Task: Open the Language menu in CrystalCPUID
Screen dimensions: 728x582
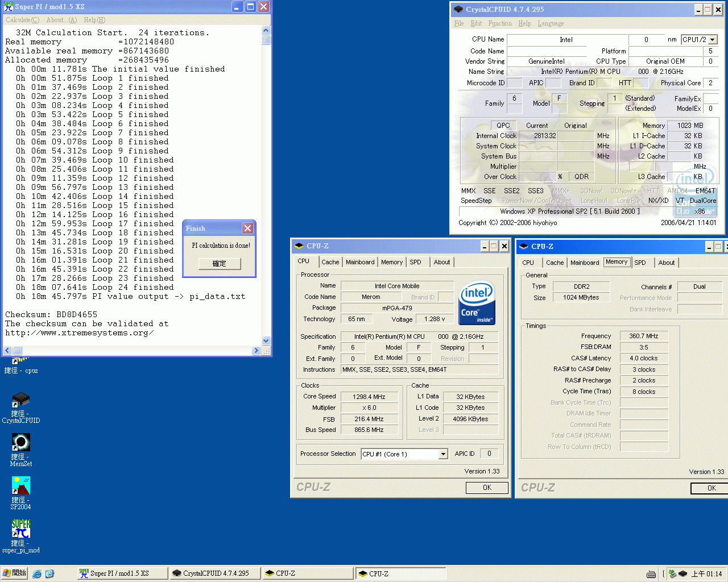Action: tap(551, 23)
